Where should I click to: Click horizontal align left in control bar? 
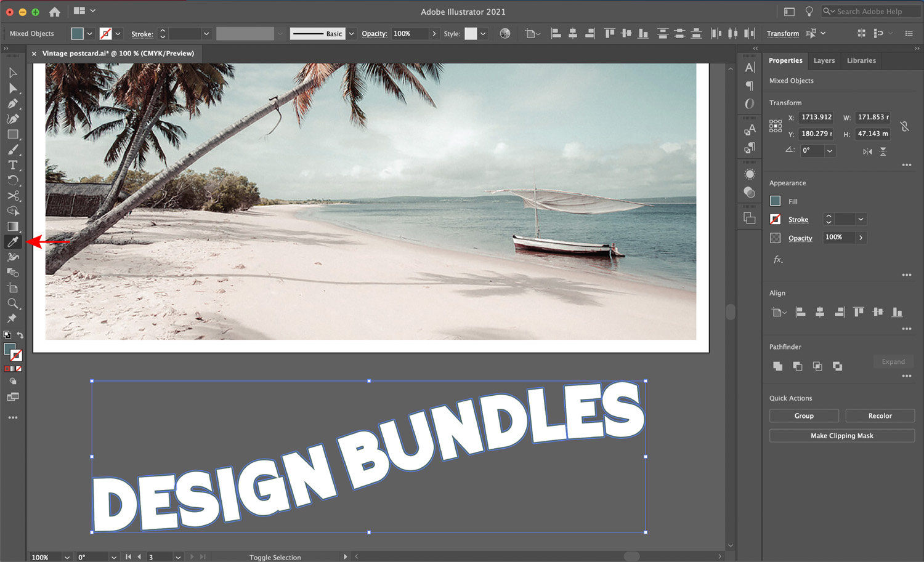[x=556, y=33]
